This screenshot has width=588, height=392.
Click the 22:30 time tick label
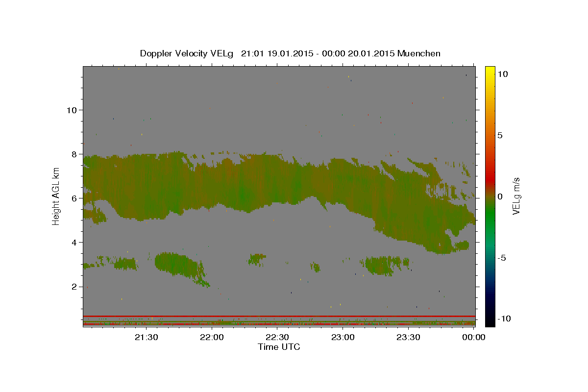277,337
